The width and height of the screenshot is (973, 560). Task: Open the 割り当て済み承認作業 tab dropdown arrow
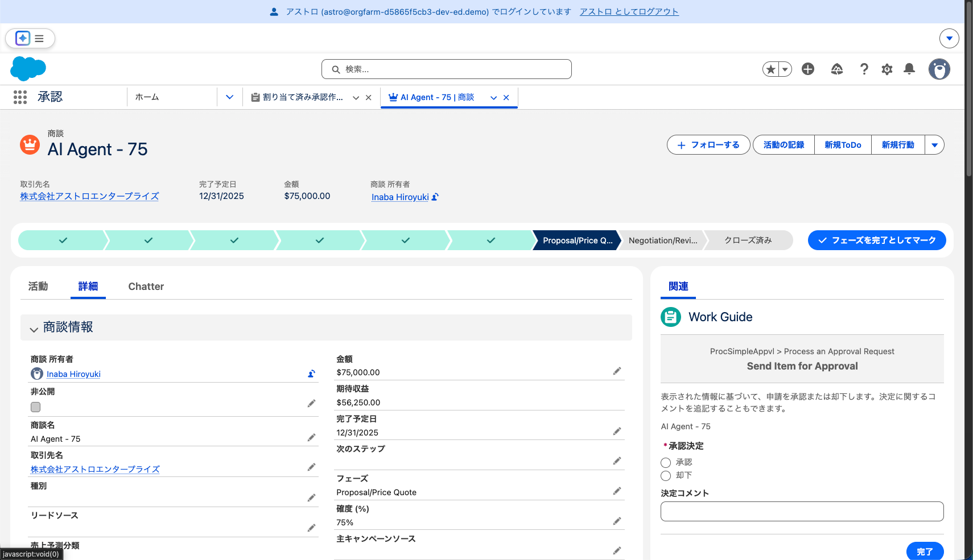pyautogui.click(x=356, y=98)
